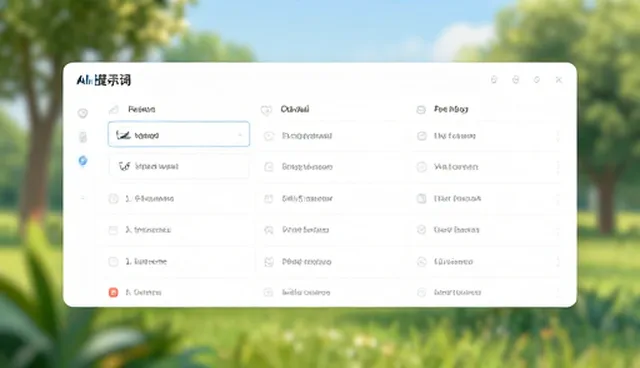Open the blue-outlined dropdown field
The image size is (640, 368).
point(179,134)
